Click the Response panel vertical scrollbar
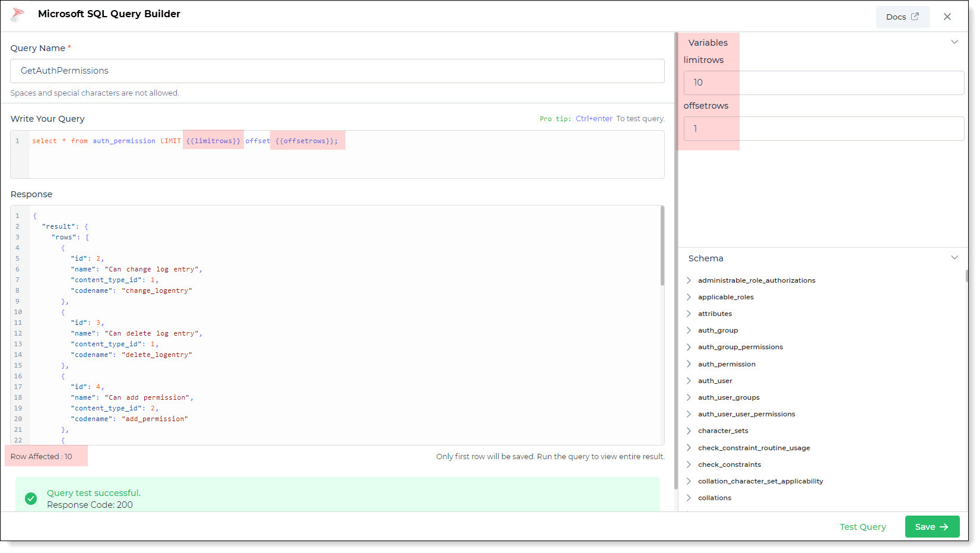The width and height of the screenshot is (980, 553). pos(662,246)
